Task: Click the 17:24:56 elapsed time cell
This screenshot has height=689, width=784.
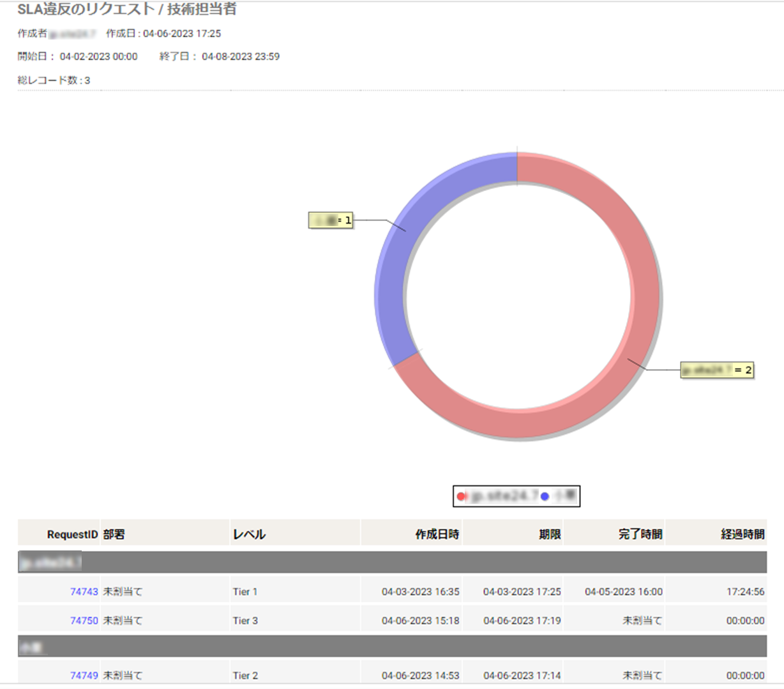Action: 744,592
